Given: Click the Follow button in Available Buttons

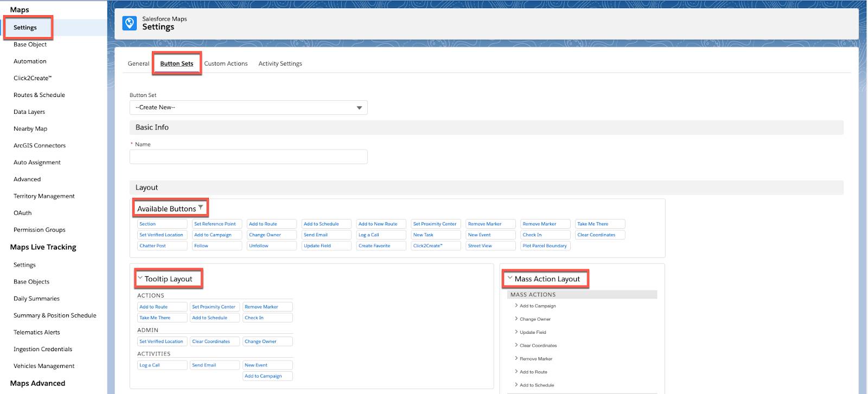Looking at the screenshot, I should [x=217, y=246].
